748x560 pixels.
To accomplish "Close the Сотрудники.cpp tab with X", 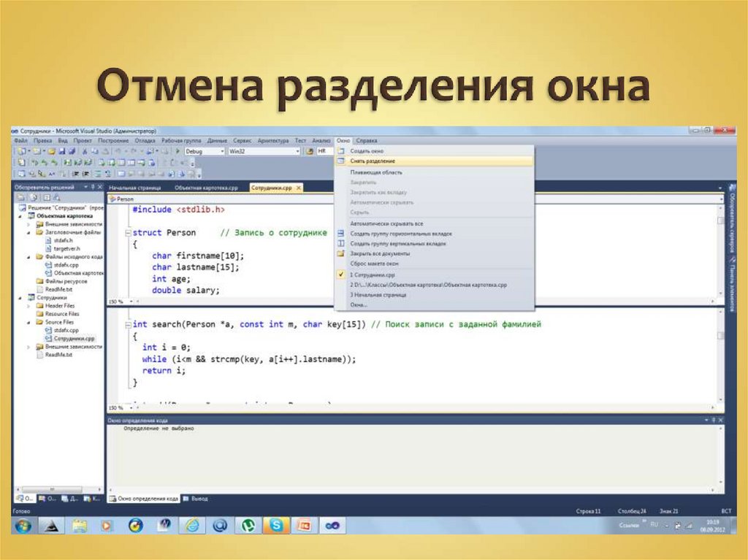I will point(299,188).
